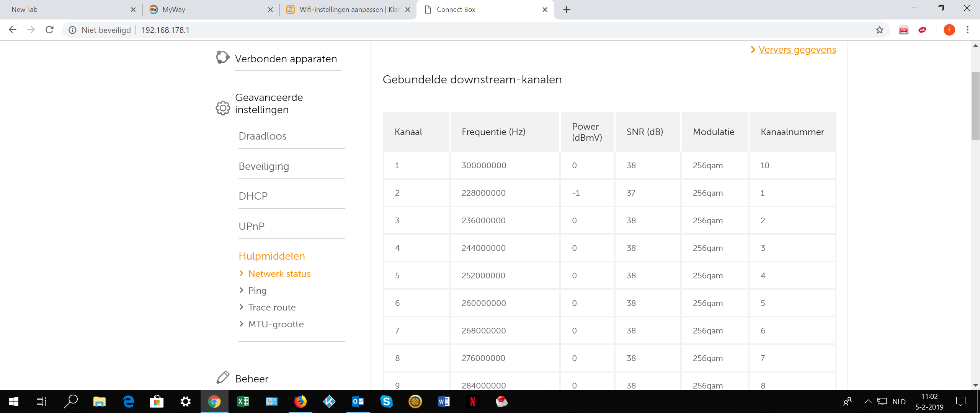Click the page vertical scrollbar
The height and width of the screenshot is (413, 980).
point(975,106)
